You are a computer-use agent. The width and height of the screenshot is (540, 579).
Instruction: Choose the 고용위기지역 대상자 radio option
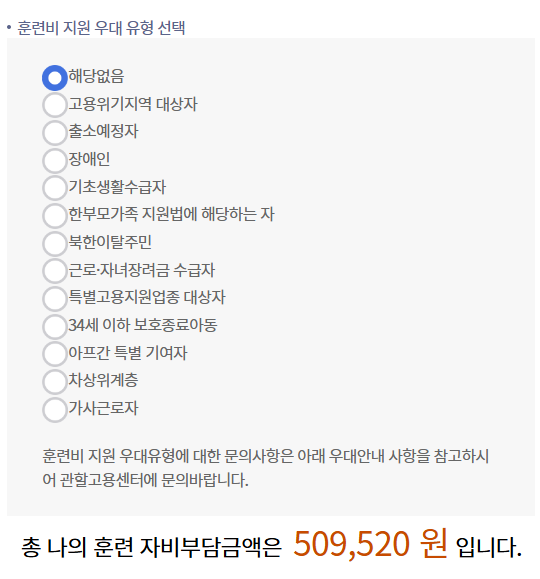pos(55,105)
